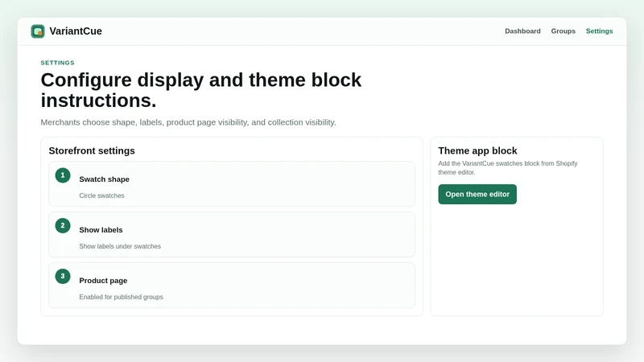Click the 'Merchants choose shape, labels' subtitle
Screen dimensions: 644x362
pyautogui.click(x=188, y=122)
